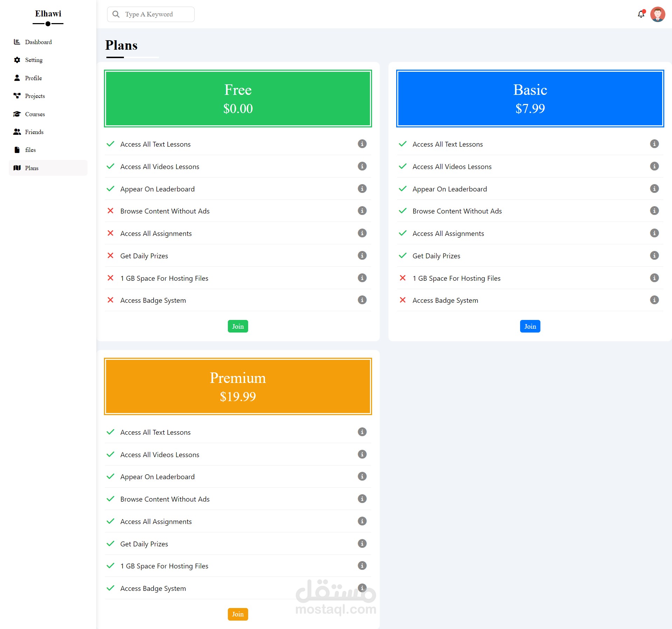Screen dimensions: 672x629
Task: Join the Premium plan
Action: coord(238,614)
